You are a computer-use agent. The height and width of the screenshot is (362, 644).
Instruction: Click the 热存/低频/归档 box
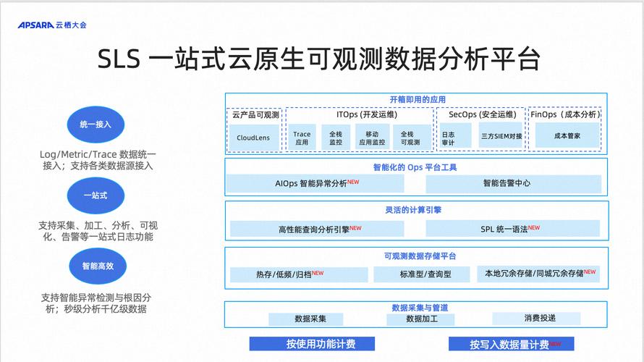click(299, 274)
